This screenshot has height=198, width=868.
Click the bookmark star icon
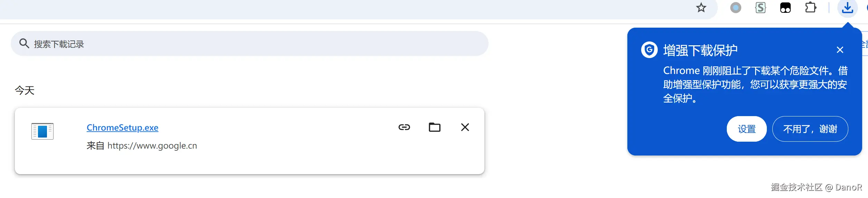[x=701, y=8]
